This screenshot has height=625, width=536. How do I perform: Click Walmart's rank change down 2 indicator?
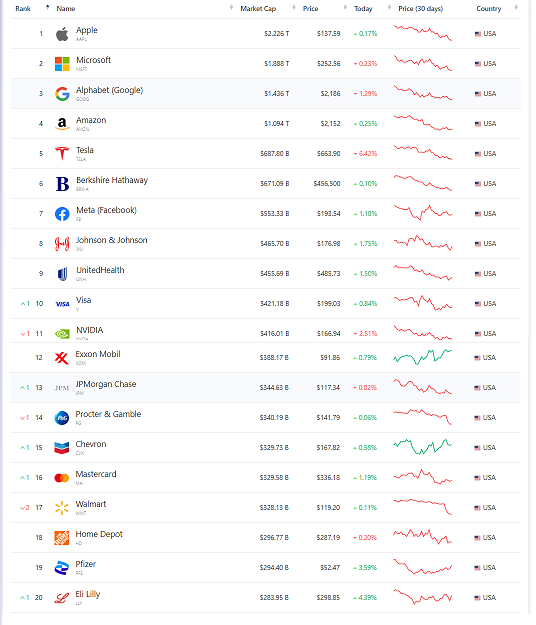pos(25,508)
